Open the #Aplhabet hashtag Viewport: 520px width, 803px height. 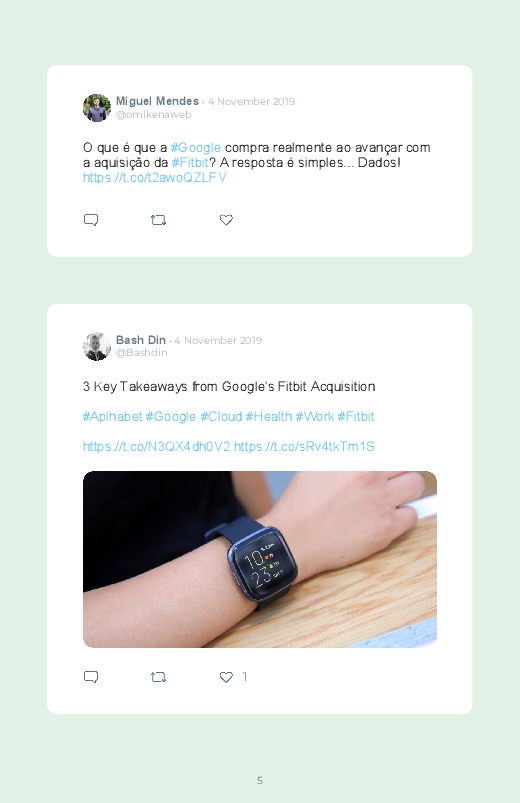point(112,416)
